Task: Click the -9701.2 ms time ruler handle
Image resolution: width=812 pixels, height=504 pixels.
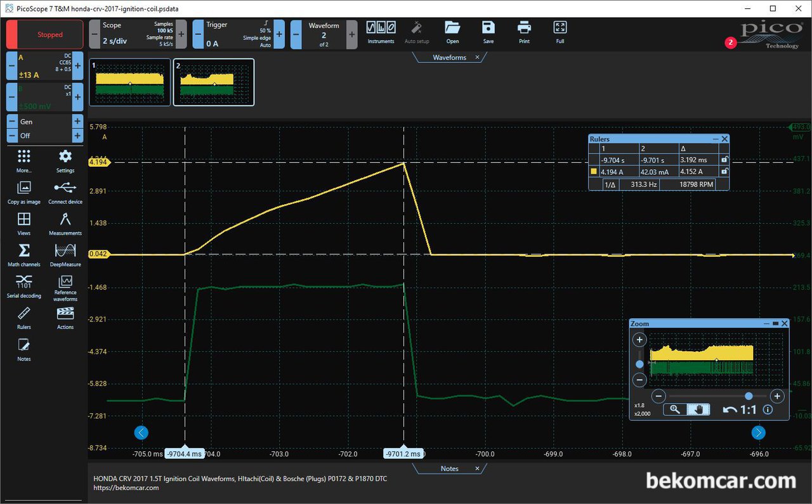Action: coord(403,453)
